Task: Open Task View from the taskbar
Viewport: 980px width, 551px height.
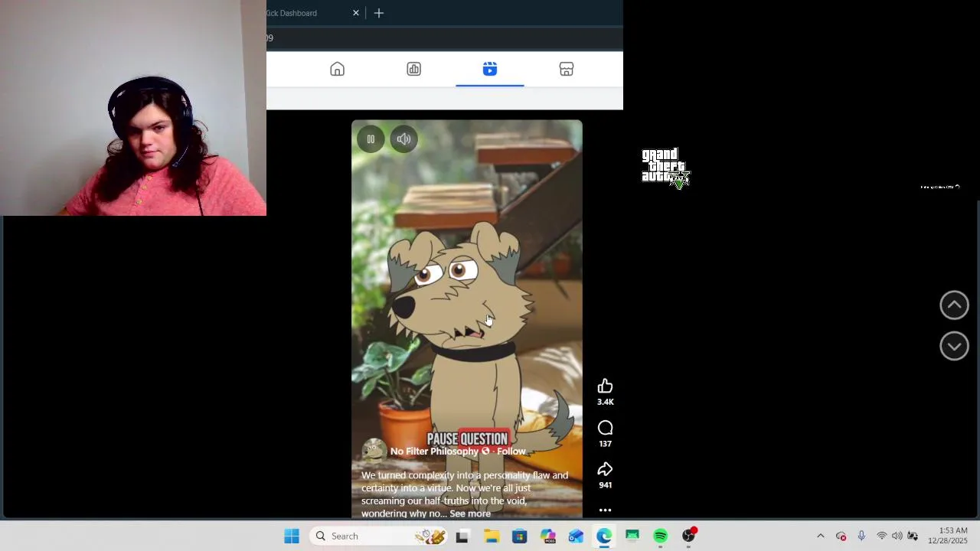Action: 462,536
